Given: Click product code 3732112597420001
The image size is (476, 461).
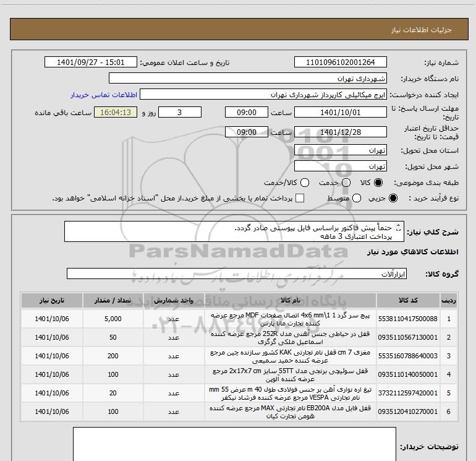Looking at the screenshot, I should [408, 393].
